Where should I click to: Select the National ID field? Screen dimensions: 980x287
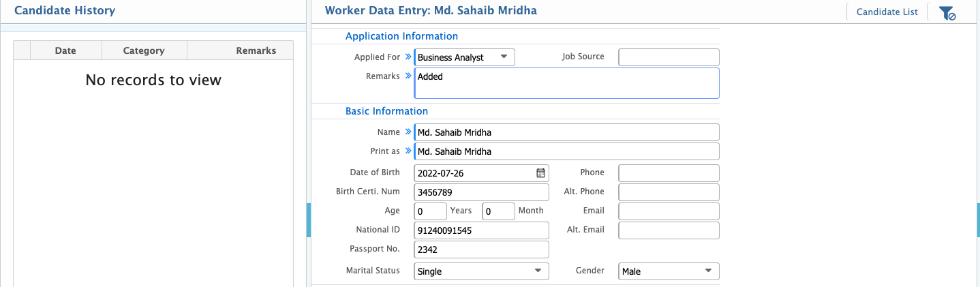point(481,230)
